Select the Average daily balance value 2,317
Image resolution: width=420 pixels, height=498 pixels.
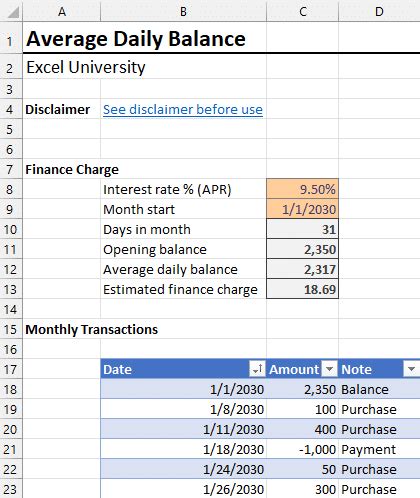[303, 269]
